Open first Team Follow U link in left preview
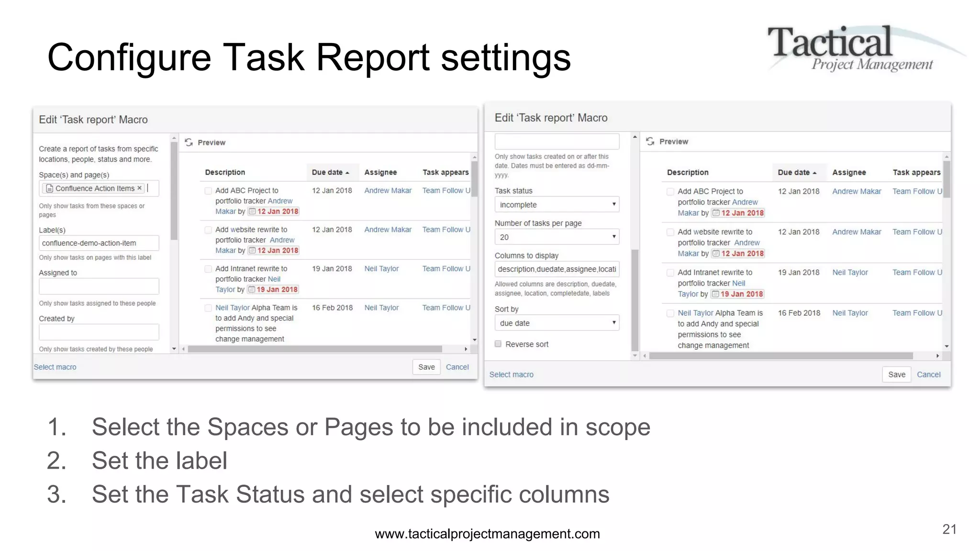Screen dimensions: 980x551 click(446, 190)
